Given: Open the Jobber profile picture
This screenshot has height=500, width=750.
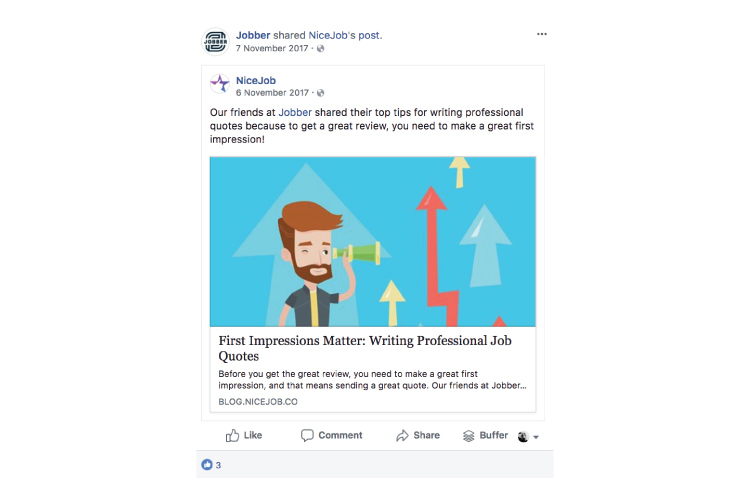Looking at the screenshot, I should click(215, 42).
